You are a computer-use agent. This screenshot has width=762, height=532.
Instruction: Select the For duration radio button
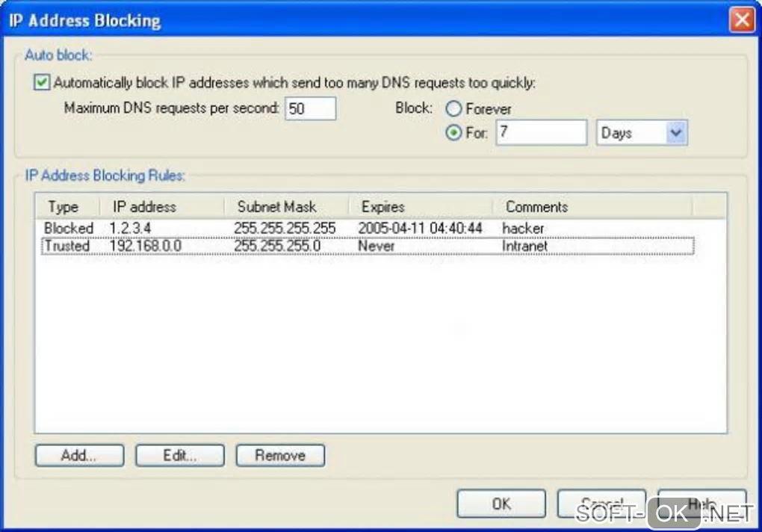click(453, 133)
